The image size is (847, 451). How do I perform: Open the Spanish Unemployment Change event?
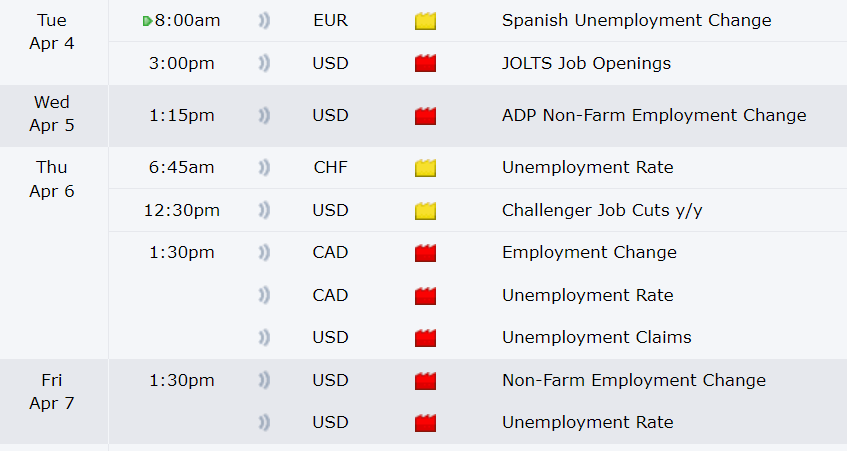click(636, 21)
